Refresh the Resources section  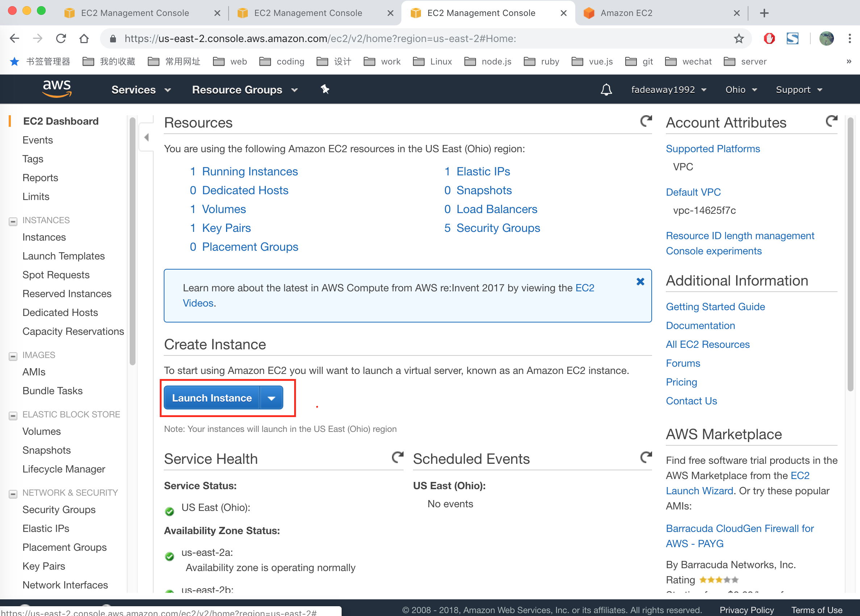point(646,121)
